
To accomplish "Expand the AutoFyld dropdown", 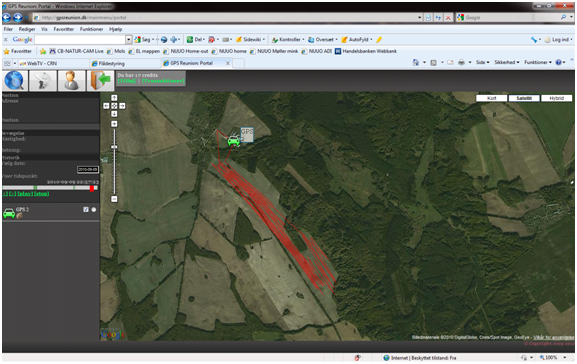I will (371, 39).
